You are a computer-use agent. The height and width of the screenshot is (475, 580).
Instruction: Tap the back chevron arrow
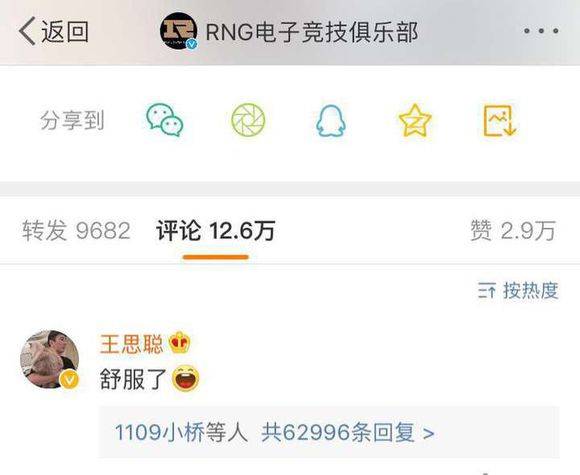(27, 31)
